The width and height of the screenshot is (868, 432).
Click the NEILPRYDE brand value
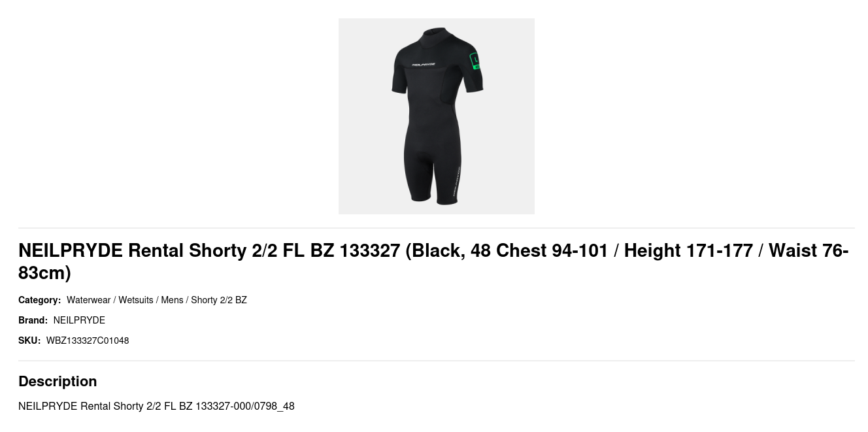tap(79, 320)
